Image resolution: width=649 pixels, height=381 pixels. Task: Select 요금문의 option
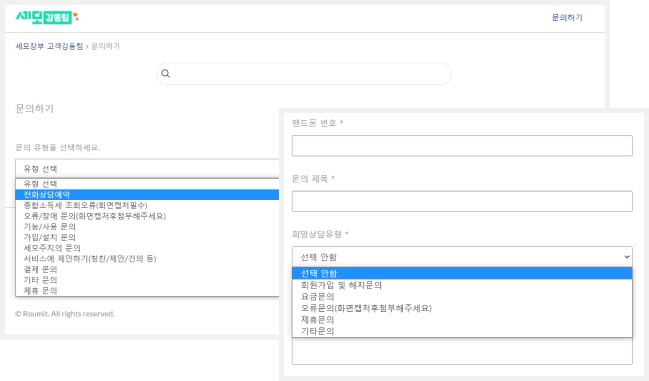point(462,297)
